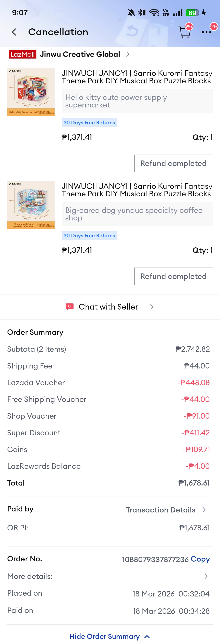220x644 pixels.
Task: Open Chat with Seller
Action: point(108,307)
